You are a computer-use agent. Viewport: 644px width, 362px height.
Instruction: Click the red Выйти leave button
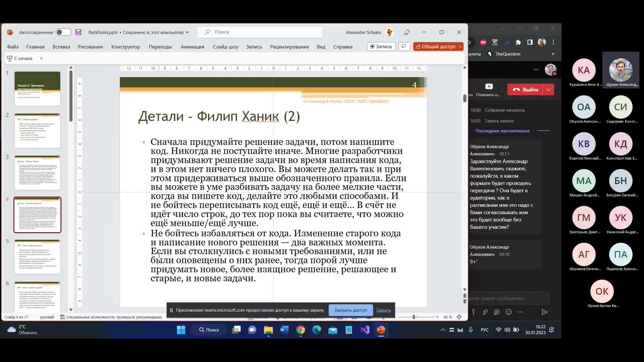click(x=525, y=89)
